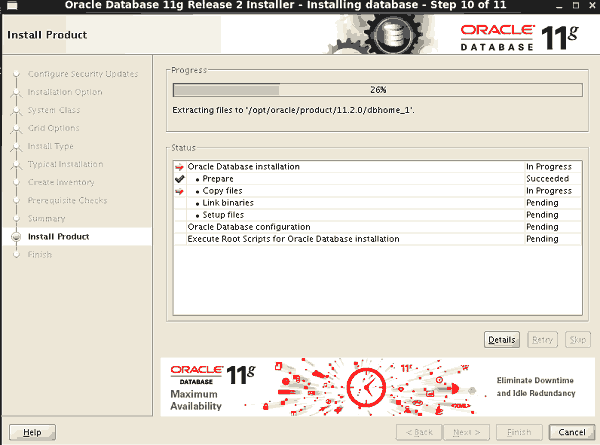Select Installation Option step
Viewport: 600px width, 445px height.
click(x=65, y=92)
